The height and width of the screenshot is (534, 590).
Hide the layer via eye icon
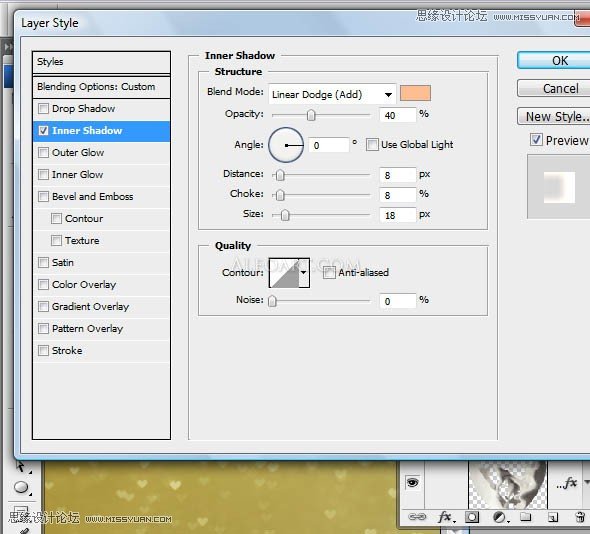coord(412,482)
